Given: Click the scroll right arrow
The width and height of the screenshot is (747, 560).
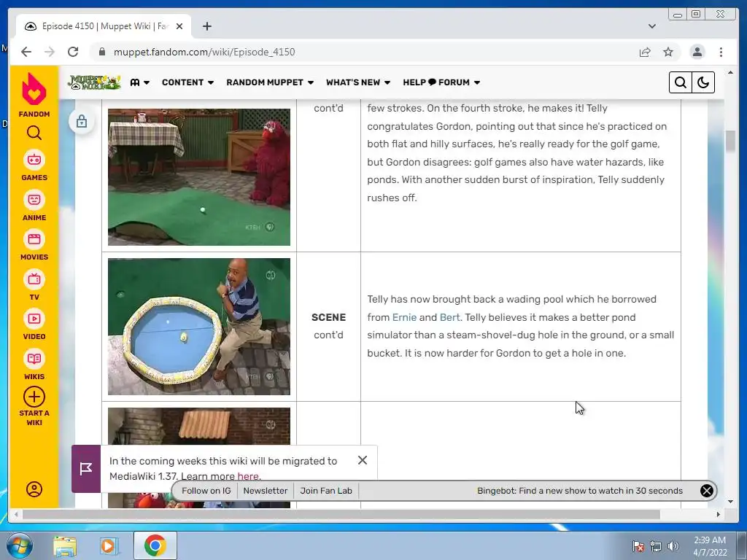Looking at the screenshot, I should pyautogui.click(x=719, y=515).
